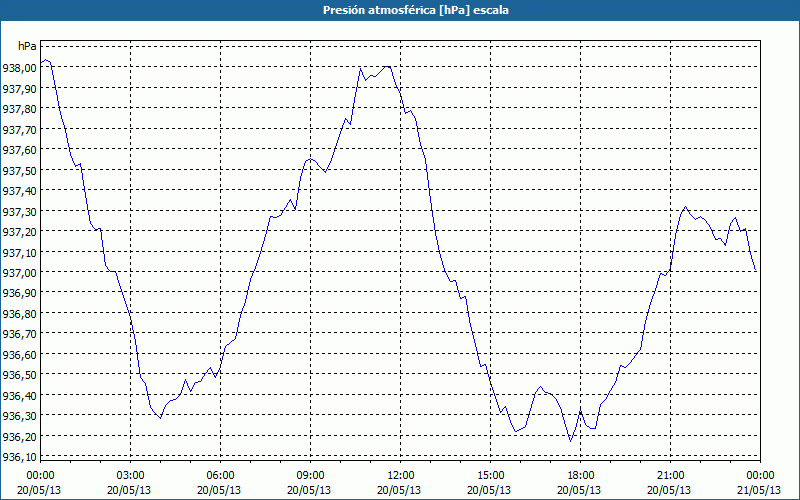Click the 15:00 time axis label

point(490,476)
